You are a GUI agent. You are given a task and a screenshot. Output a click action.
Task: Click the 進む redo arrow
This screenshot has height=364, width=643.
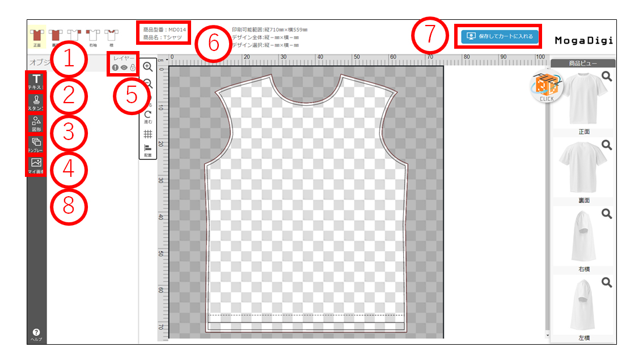[x=148, y=115]
